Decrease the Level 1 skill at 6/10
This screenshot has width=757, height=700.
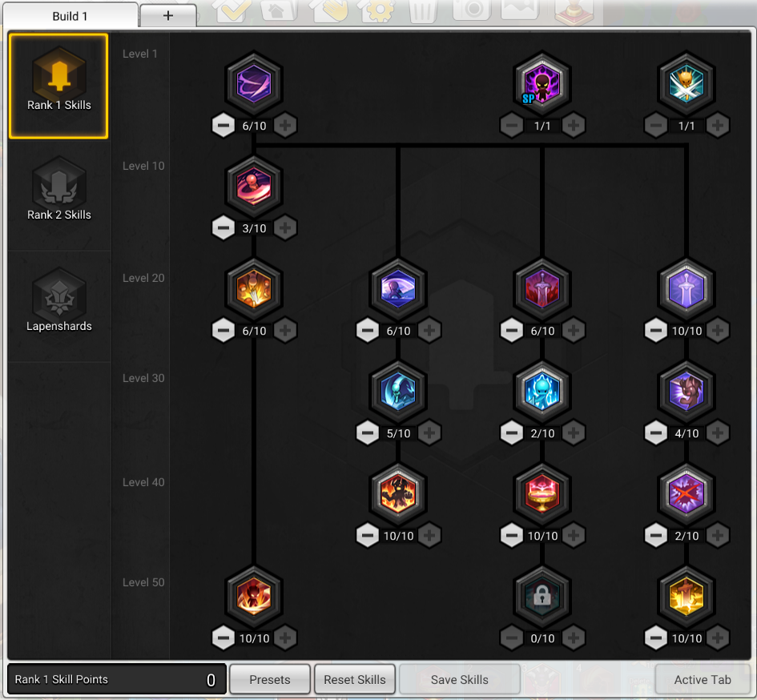tap(223, 126)
